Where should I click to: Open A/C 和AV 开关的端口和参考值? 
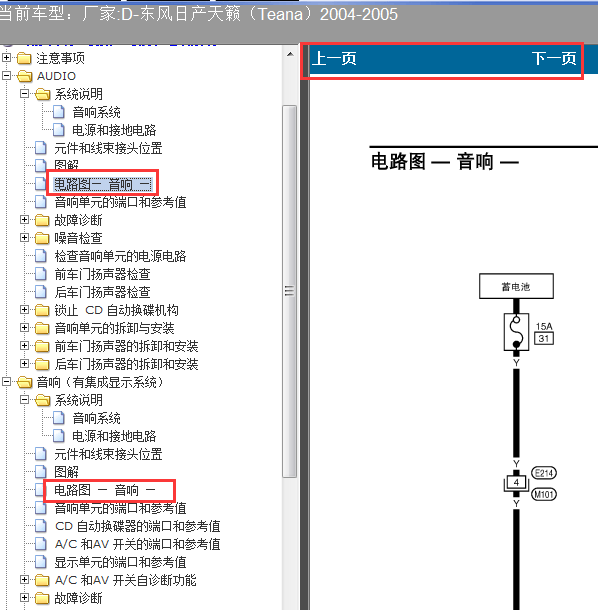pos(137,544)
